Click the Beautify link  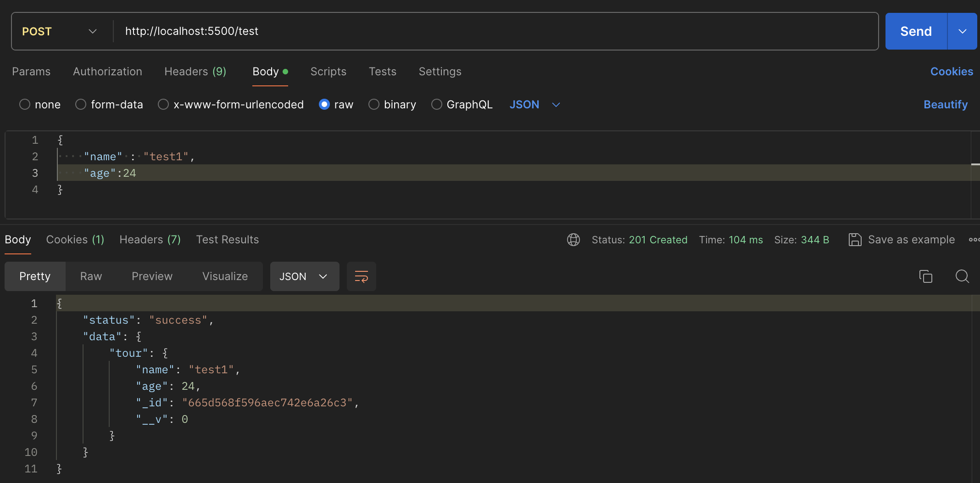pos(946,105)
